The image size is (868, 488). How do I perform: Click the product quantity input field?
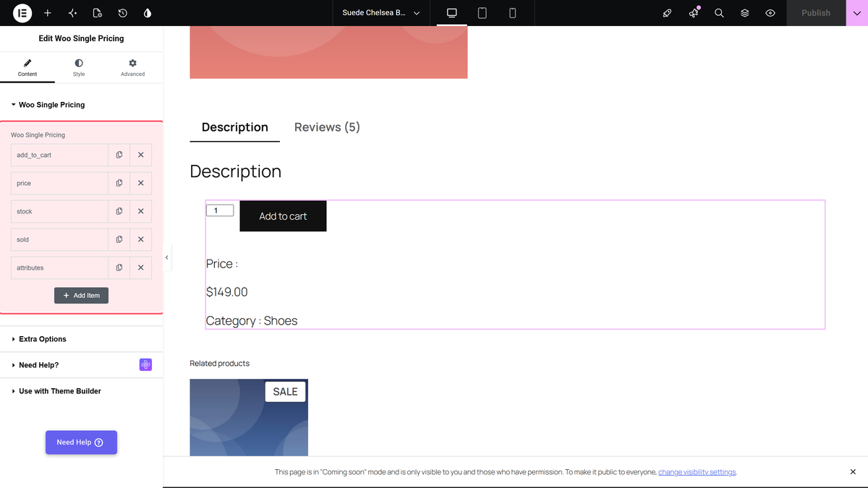(220, 210)
